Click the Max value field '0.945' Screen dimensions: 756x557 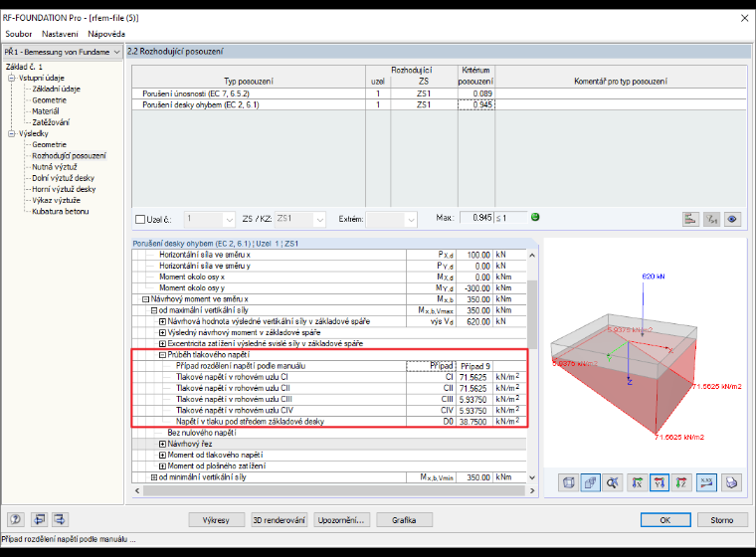476,218
